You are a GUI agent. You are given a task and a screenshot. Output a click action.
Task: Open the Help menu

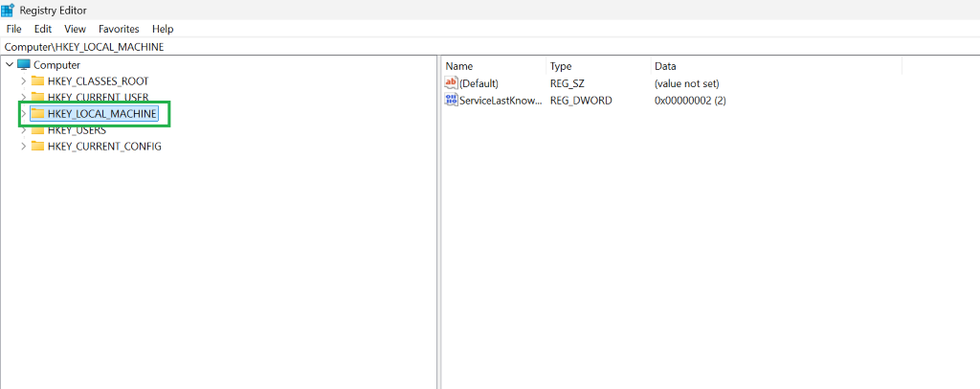coord(163,29)
